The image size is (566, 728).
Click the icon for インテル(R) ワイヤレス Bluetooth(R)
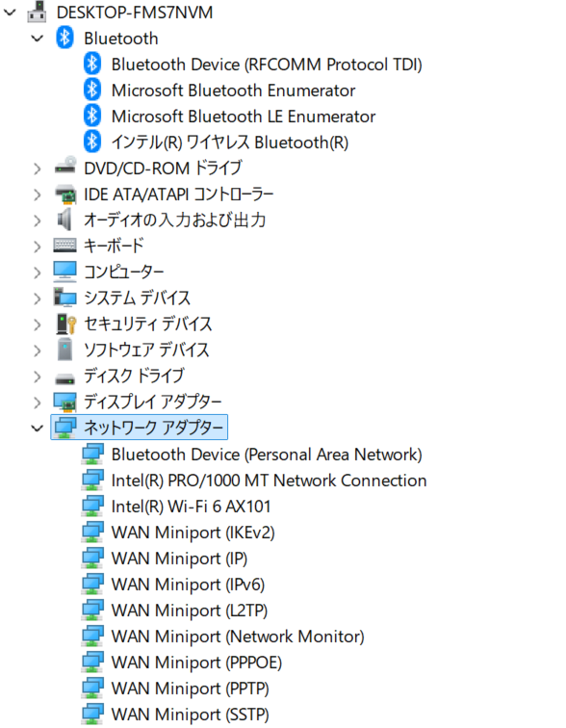pos(92,142)
